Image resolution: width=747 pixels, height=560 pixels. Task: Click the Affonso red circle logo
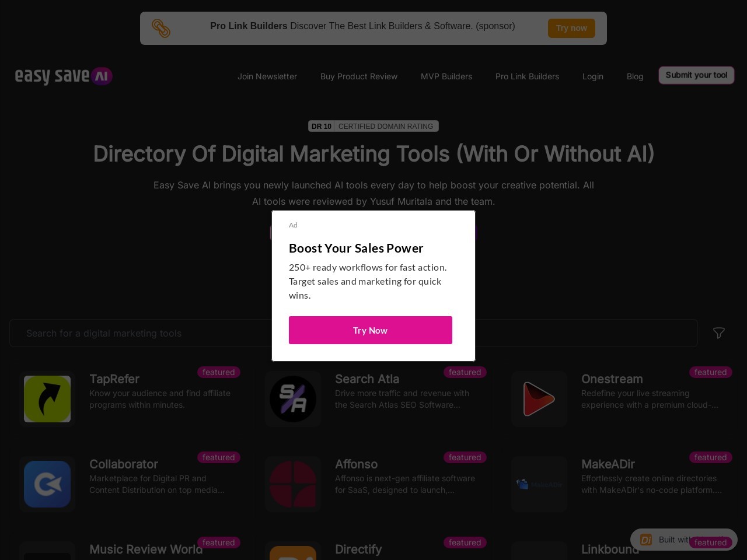coord(293,484)
